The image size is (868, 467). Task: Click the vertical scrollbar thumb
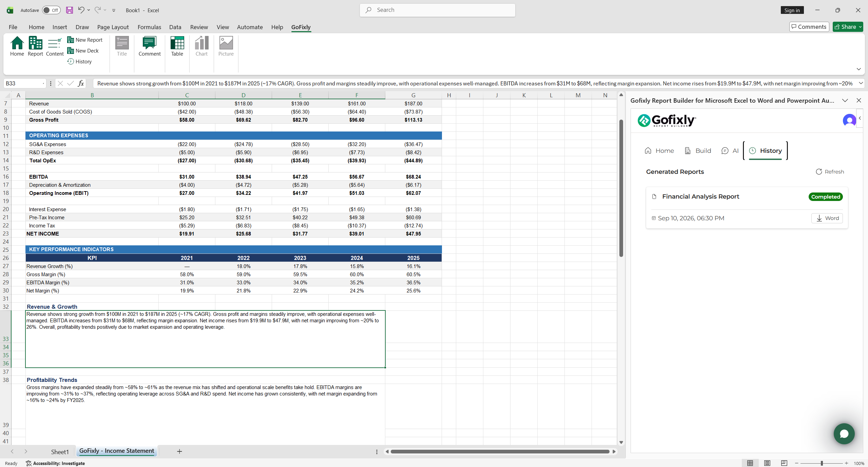click(x=621, y=188)
